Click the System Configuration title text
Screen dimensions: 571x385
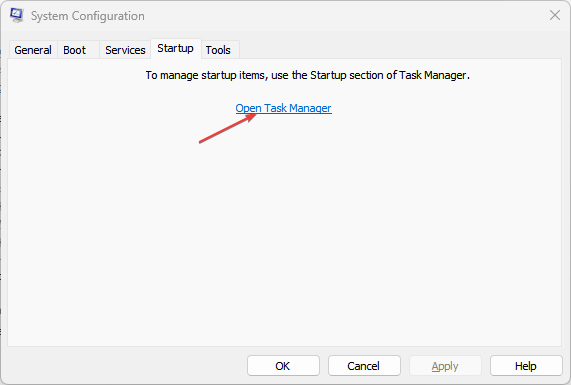(x=88, y=16)
